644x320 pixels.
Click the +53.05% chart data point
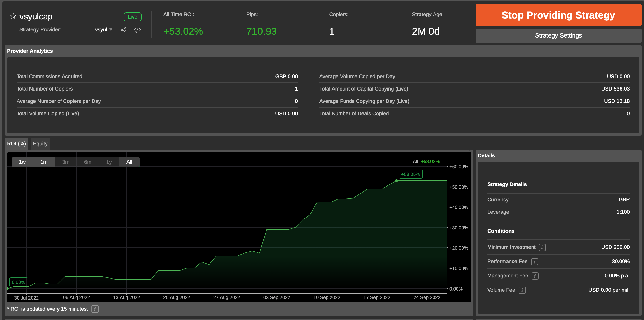point(396,180)
